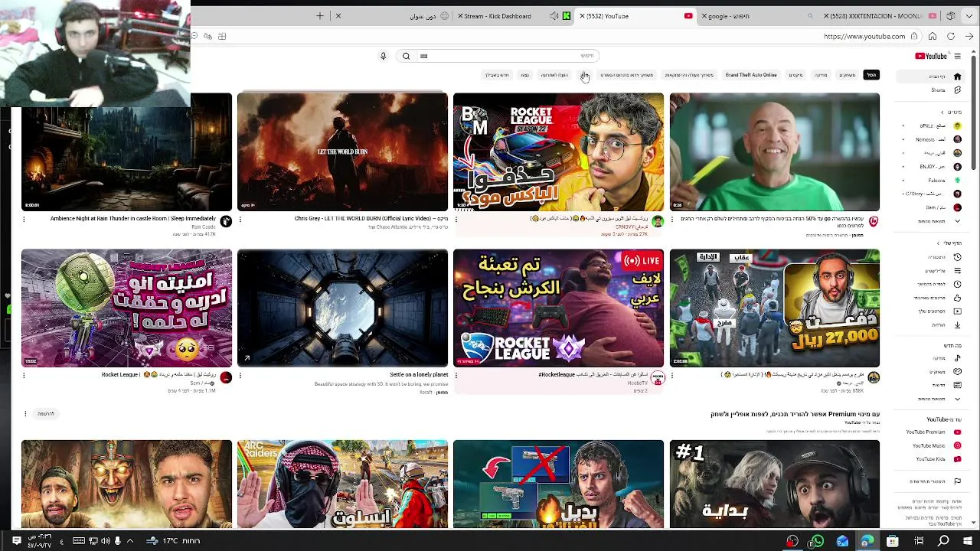980x551 pixels.
Task: Click the browser home icon
Action: 932,36
